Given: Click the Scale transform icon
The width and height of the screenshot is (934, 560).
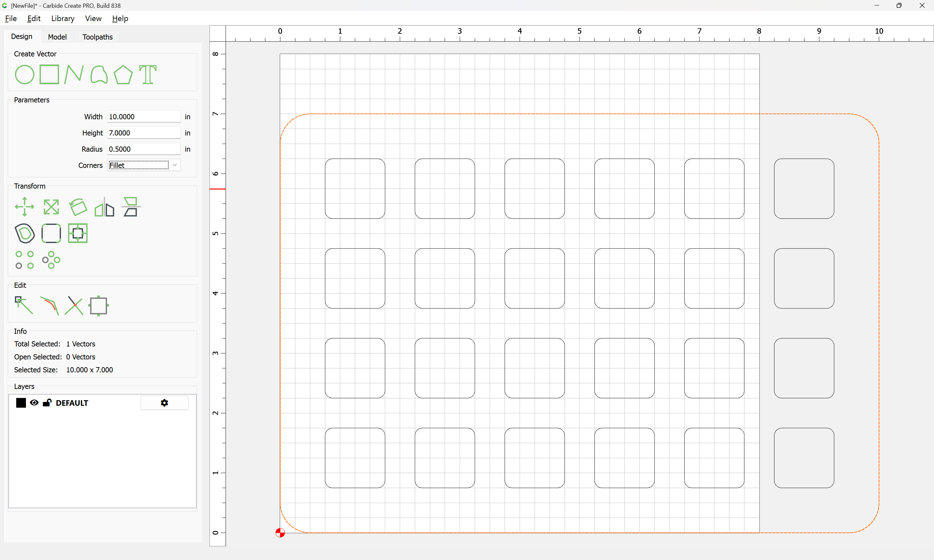Looking at the screenshot, I should click(x=51, y=207).
